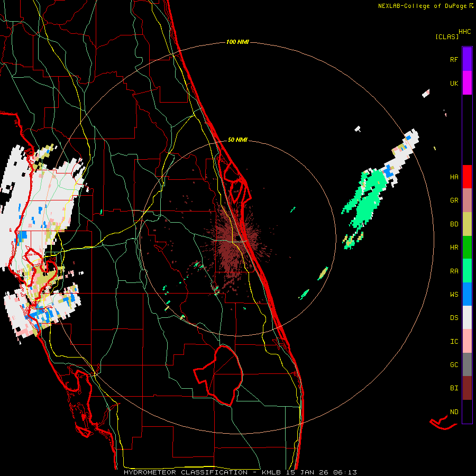Select the GR legend label
The image size is (476, 476).
click(x=454, y=200)
